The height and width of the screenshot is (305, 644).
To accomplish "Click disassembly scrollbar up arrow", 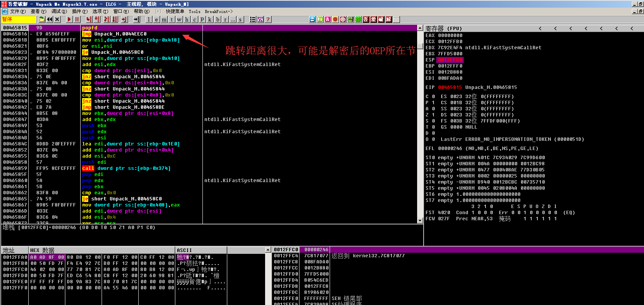I will click(420, 28).
